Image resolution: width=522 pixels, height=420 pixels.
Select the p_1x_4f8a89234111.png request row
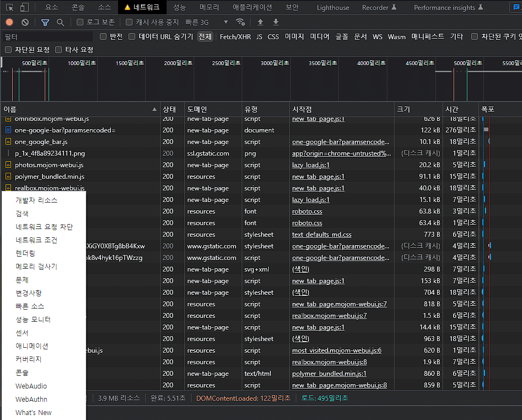[x=262, y=153]
